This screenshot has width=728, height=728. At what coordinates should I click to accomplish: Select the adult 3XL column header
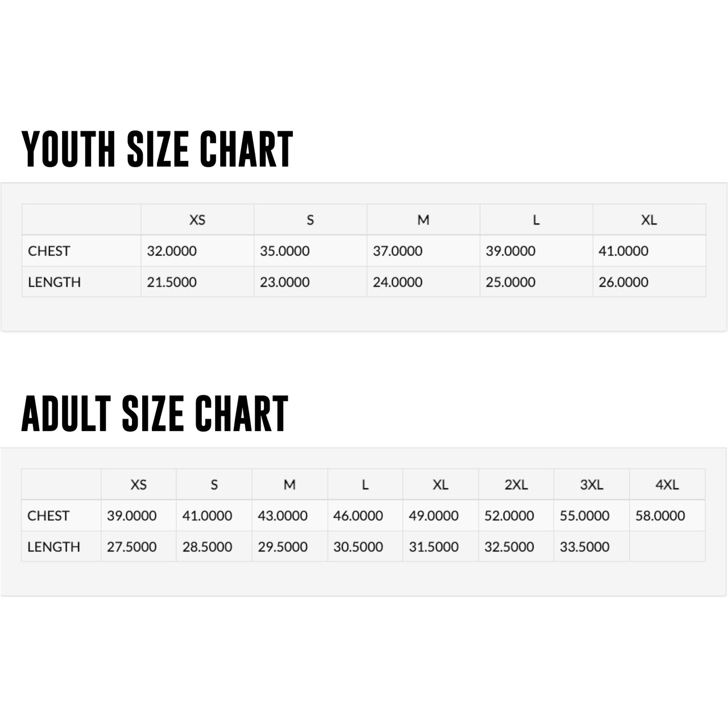click(591, 485)
